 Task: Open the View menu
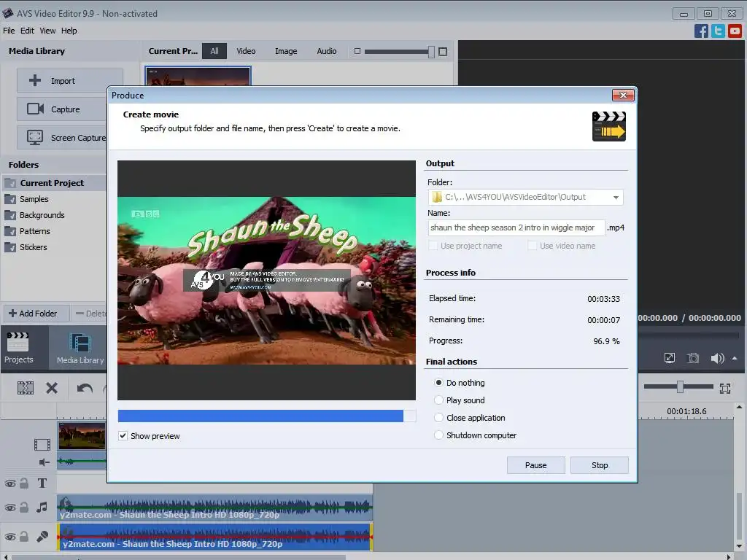click(47, 31)
